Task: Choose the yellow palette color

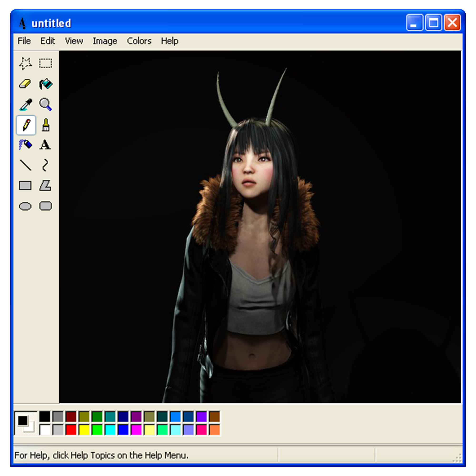Action: [84, 430]
